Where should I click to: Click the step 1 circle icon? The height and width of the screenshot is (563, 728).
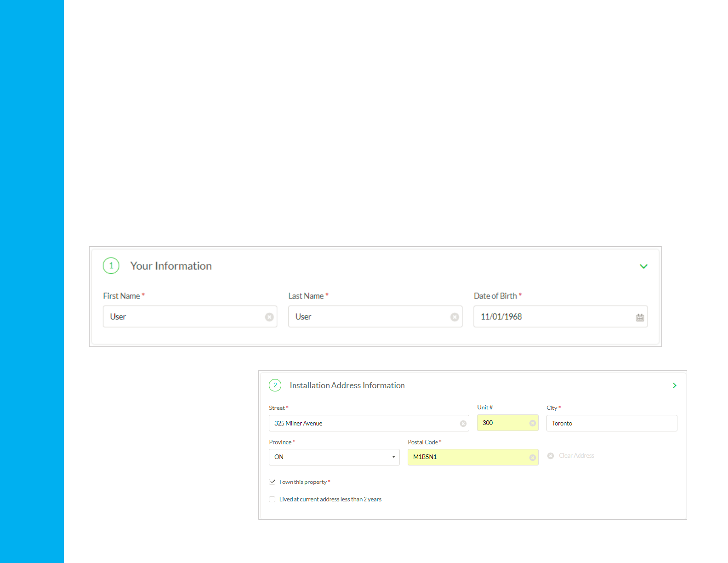pyautogui.click(x=111, y=266)
